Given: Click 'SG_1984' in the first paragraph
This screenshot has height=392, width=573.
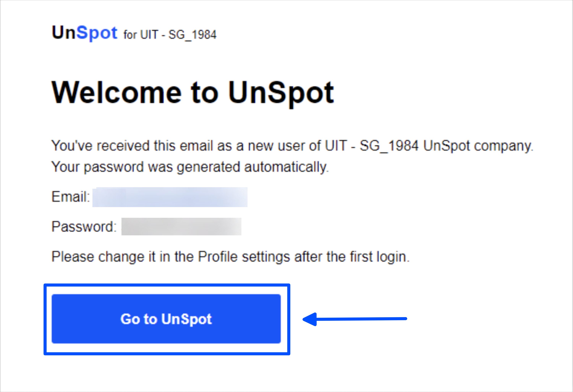Looking at the screenshot, I should pyautogui.click(x=389, y=146).
